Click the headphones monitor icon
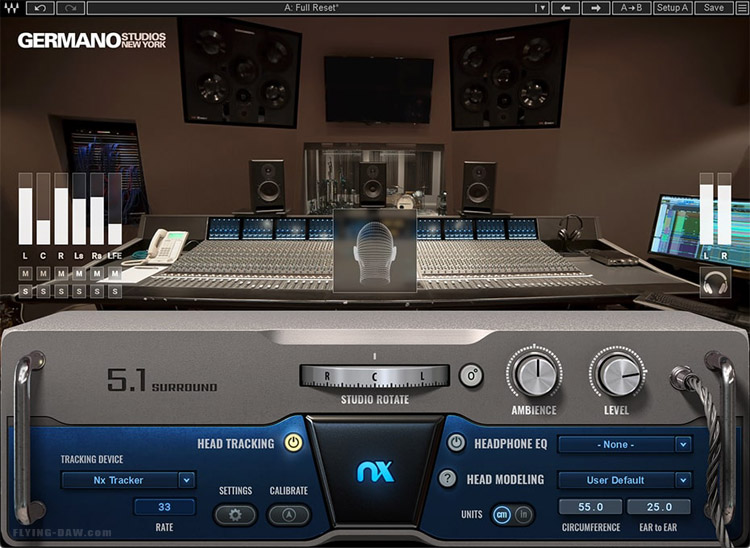Viewport: 750px width, 548px height. (715, 282)
